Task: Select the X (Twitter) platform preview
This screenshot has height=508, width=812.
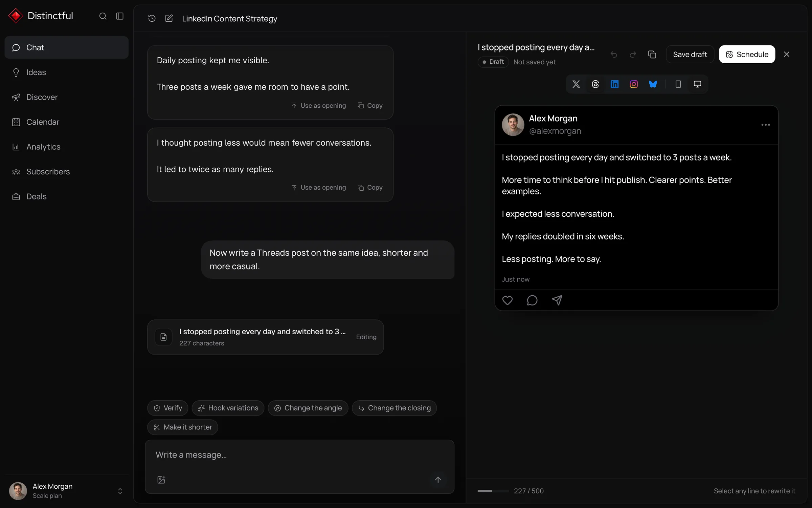Action: [576, 84]
